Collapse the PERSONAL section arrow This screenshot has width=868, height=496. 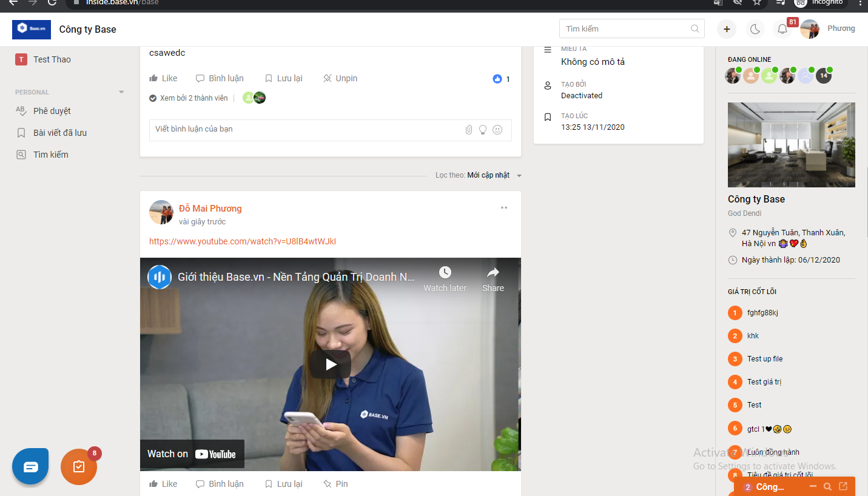tap(121, 92)
